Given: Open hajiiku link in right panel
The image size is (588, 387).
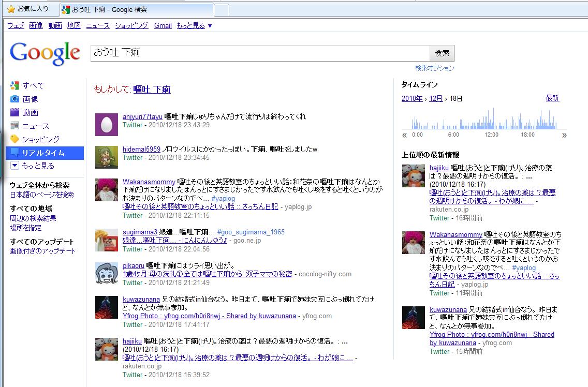Looking at the screenshot, I should (x=439, y=168).
